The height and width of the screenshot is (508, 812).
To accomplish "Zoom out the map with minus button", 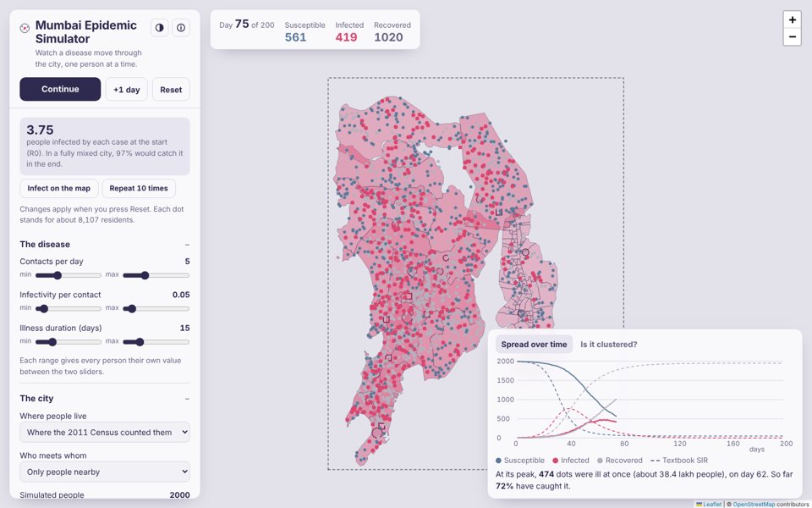I will [792, 36].
